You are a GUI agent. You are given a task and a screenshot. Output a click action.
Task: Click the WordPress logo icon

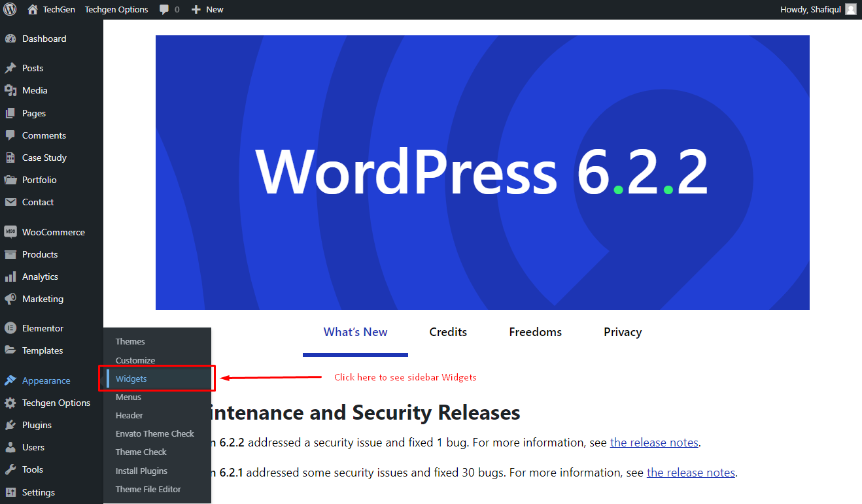point(10,9)
